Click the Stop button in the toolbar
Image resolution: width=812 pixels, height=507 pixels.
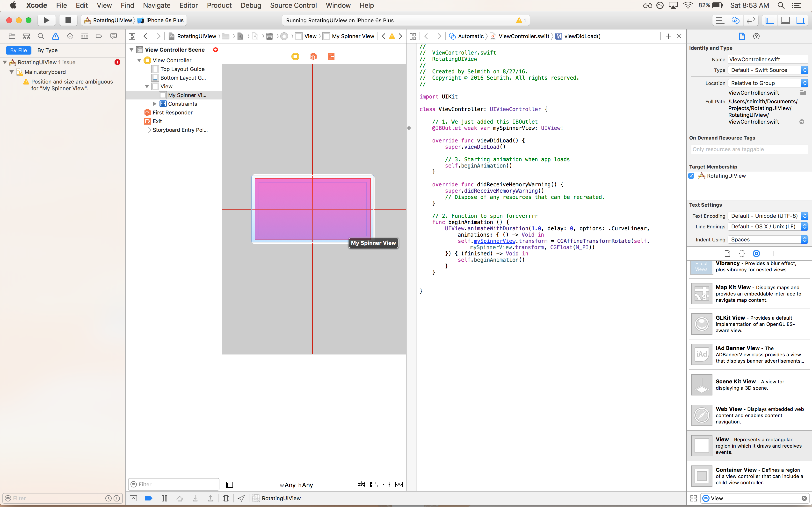(68, 20)
